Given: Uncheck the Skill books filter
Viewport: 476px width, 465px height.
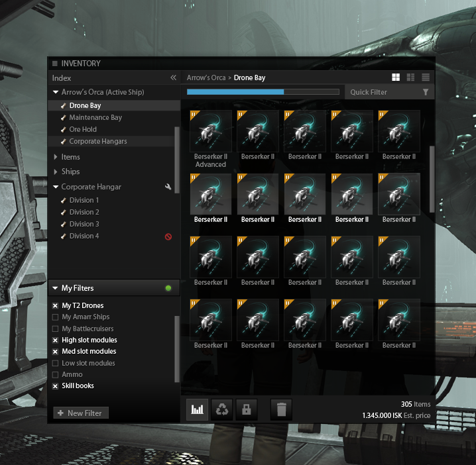Looking at the screenshot, I should (x=55, y=386).
